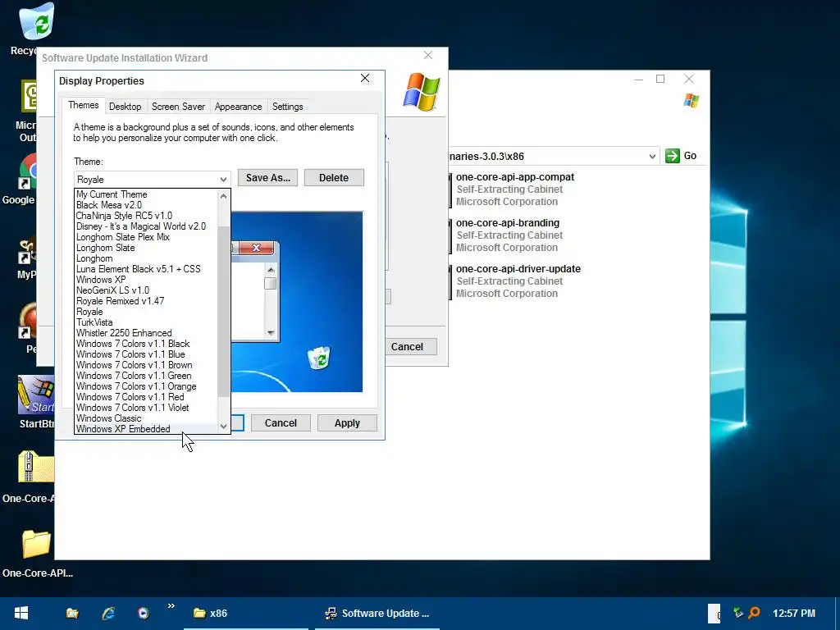The width and height of the screenshot is (840, 630).
Task: Choose NeoGeniX LS v1.0 theme
Action: pos(146,290)
